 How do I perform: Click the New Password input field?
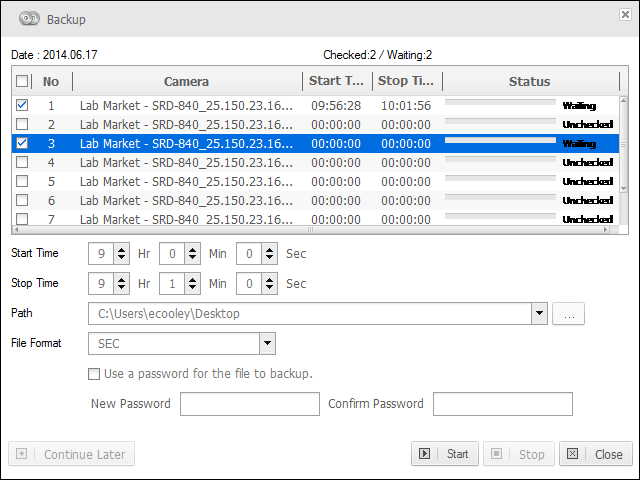pos(250,404)
